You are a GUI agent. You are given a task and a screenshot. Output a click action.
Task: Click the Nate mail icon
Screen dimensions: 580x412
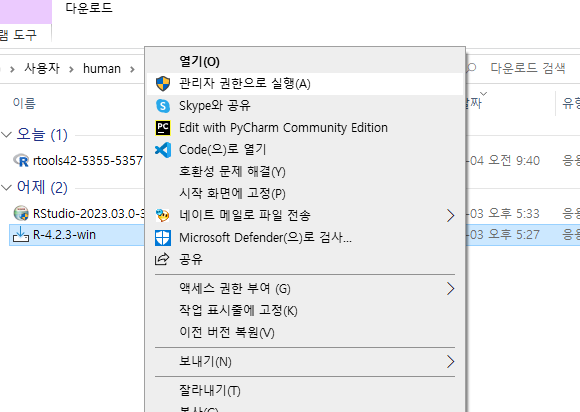click(163, 215)
